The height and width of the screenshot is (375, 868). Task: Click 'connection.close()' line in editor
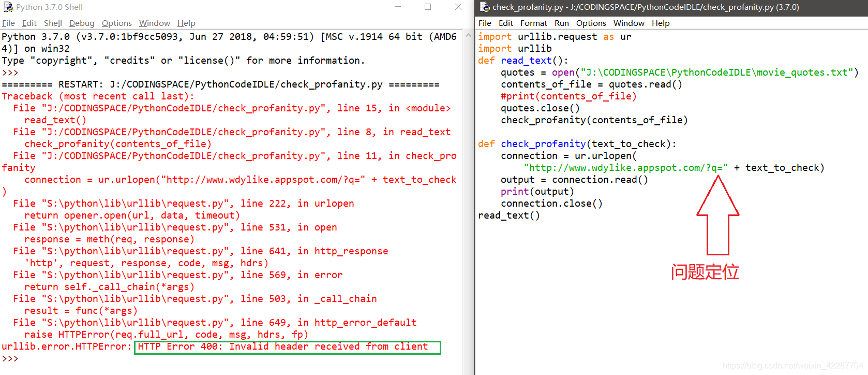[x=551, y=204]
